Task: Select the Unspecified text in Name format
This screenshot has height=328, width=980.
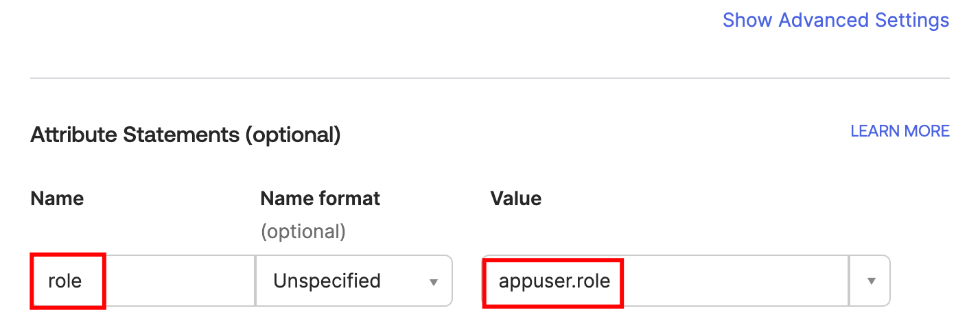Action: (x=327, y=281)
